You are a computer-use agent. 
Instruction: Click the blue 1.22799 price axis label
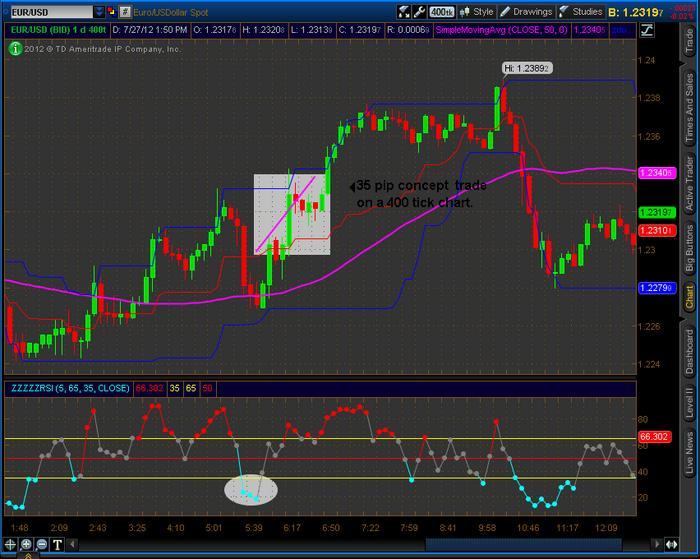click(656, 288)
